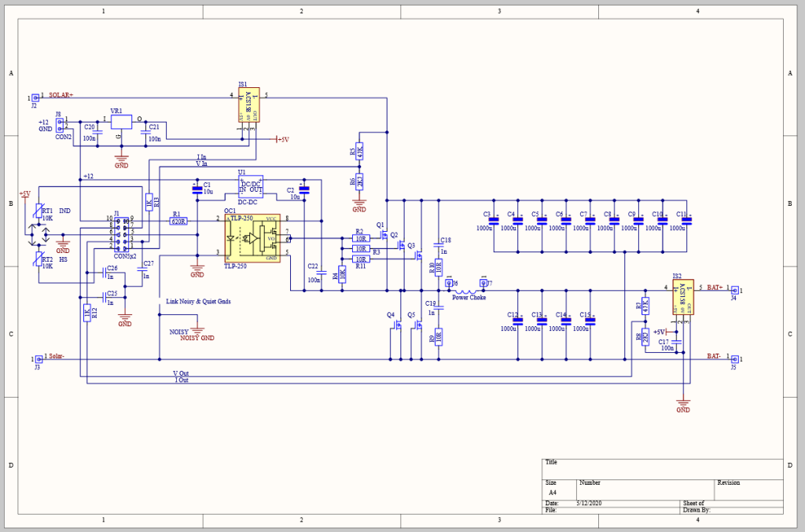Image resolution: width=805 pixels, height=532 pixels.
Task: Pick the VR1 voltage regulator symbol
Action: click(121, 122)
